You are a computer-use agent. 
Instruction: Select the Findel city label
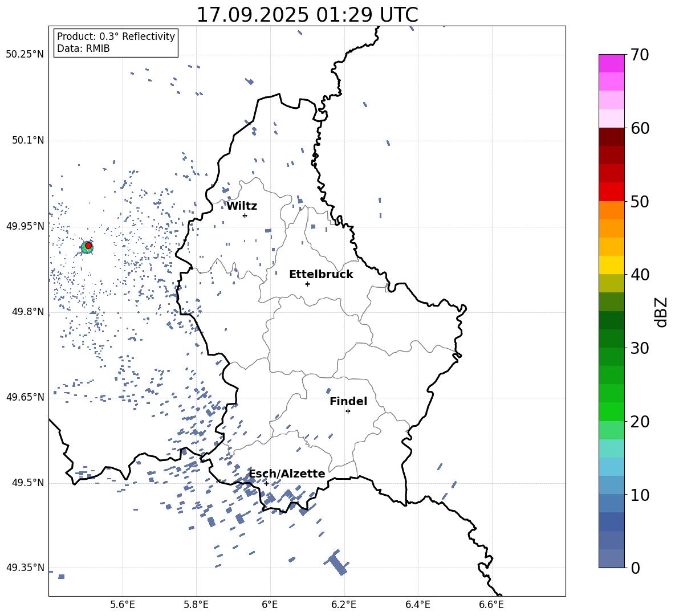click(x=348, y=401)
